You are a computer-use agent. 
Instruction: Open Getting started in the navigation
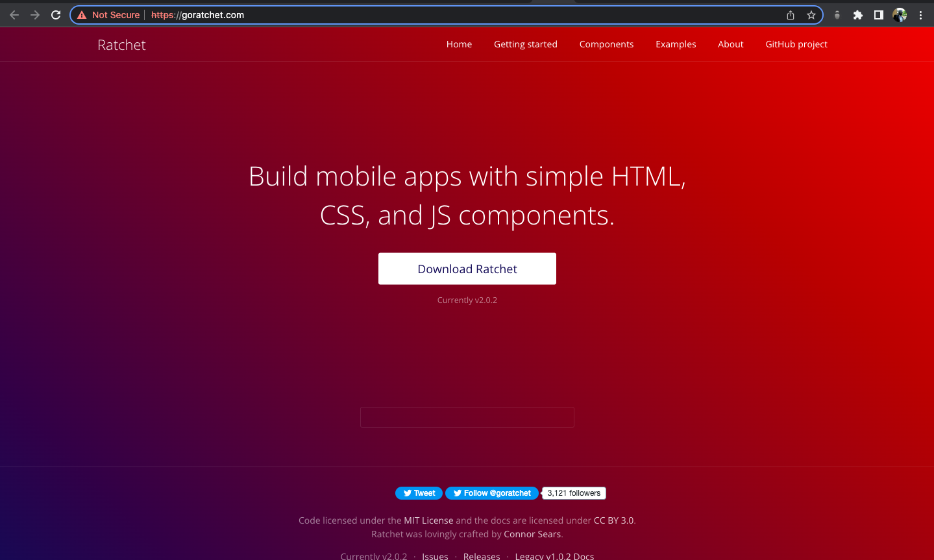(x=526, y=44)
